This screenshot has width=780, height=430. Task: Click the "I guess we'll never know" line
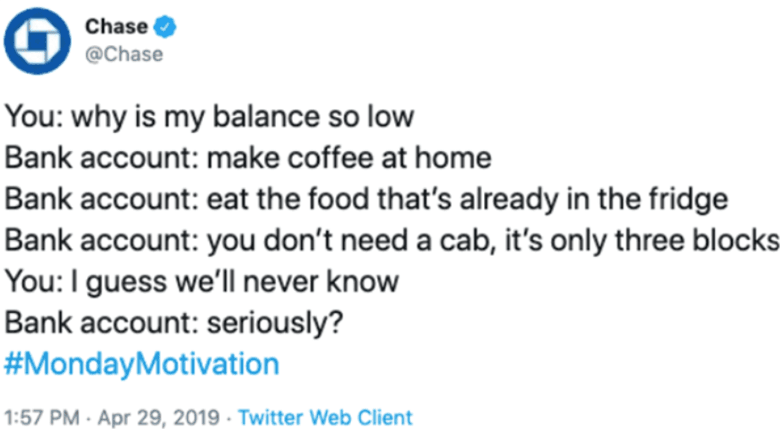click(x=202, y=281)
